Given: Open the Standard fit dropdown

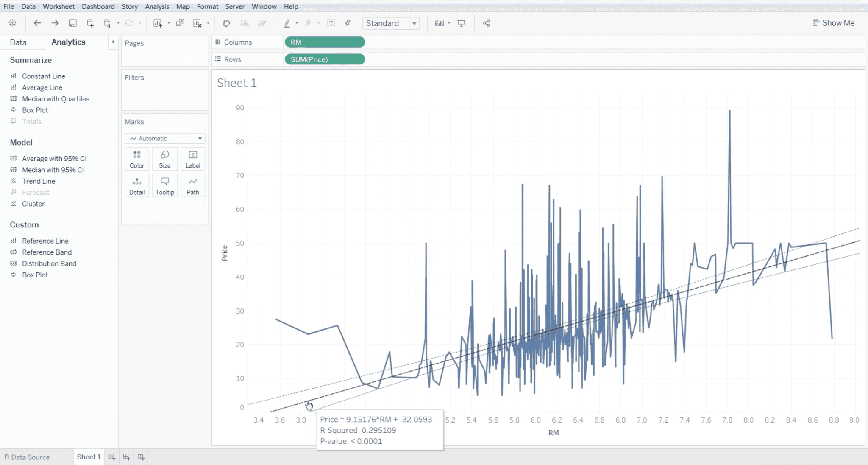Looking at the screenshot, I should point(414,23).
